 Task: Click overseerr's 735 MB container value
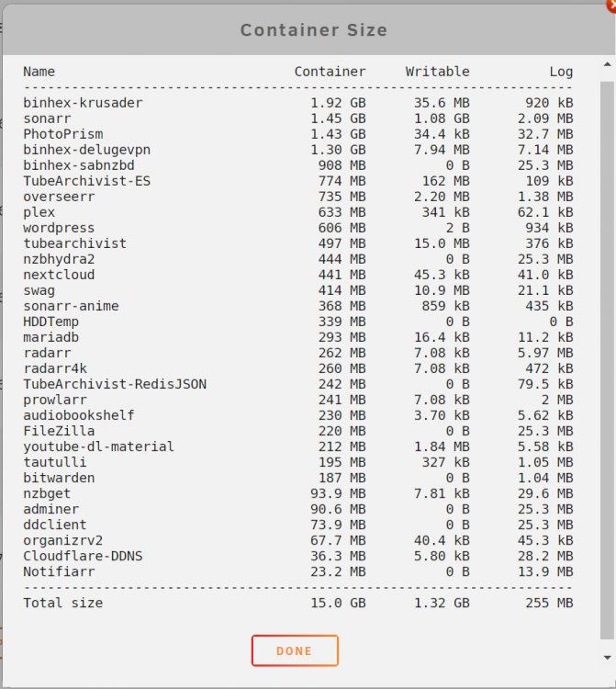tap(342, 197)
